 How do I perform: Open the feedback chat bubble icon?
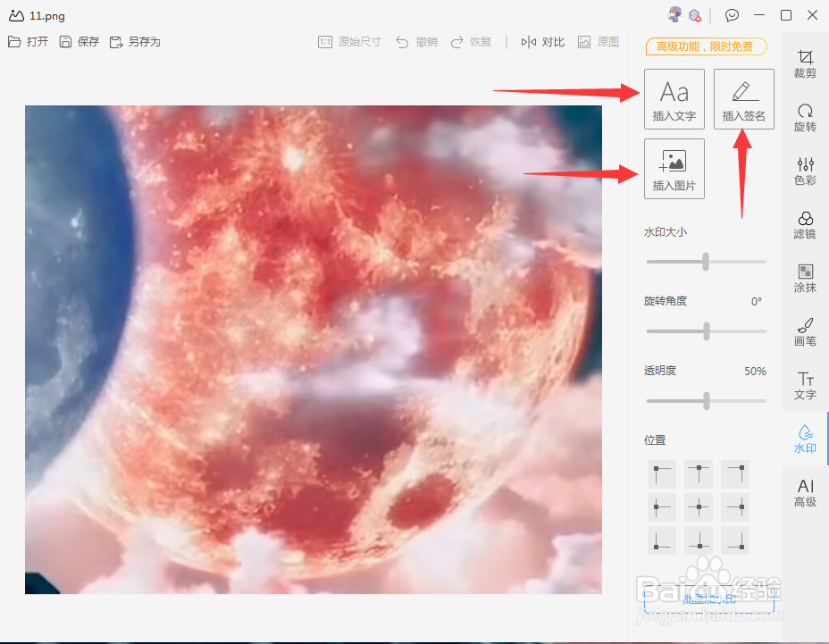pos(732,15)
